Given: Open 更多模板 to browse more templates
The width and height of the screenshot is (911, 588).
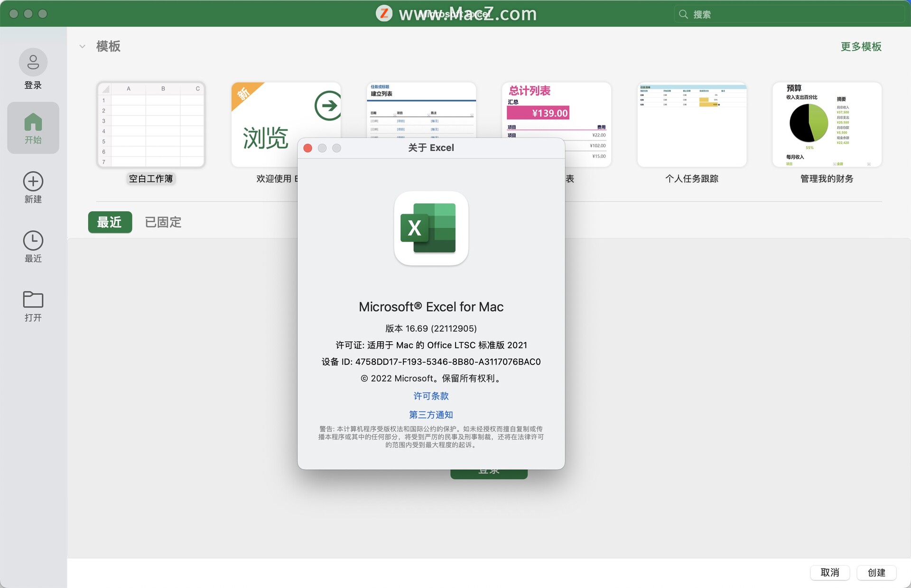Looking at the screenshot, I should coord(861,46).
